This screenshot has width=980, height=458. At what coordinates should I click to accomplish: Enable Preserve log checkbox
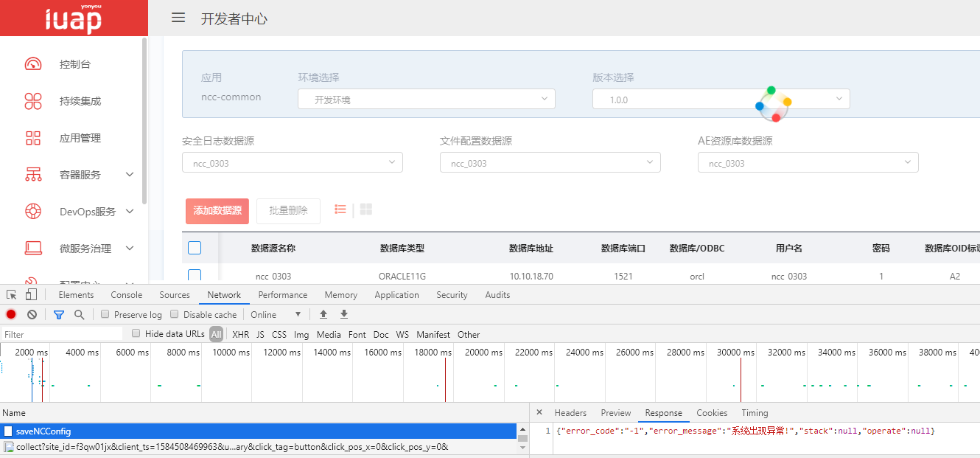(105, 314)
